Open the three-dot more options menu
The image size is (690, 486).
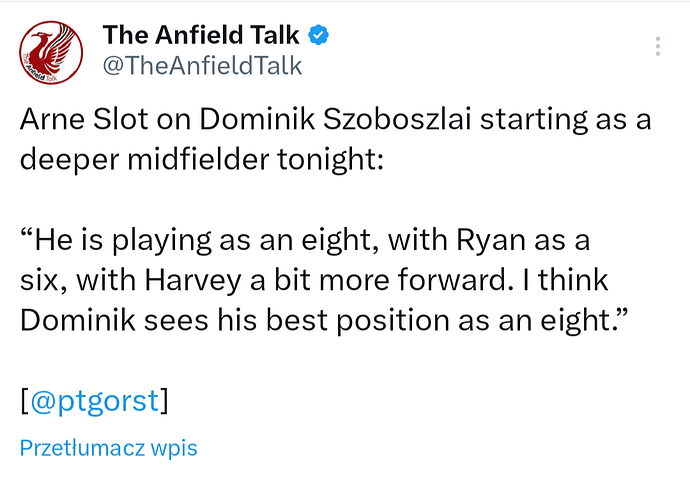(657, 46)
